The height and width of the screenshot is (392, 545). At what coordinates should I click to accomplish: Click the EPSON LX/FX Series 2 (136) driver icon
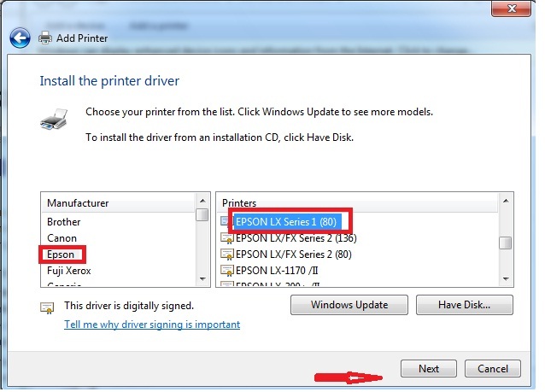click(x=227, y=238)
